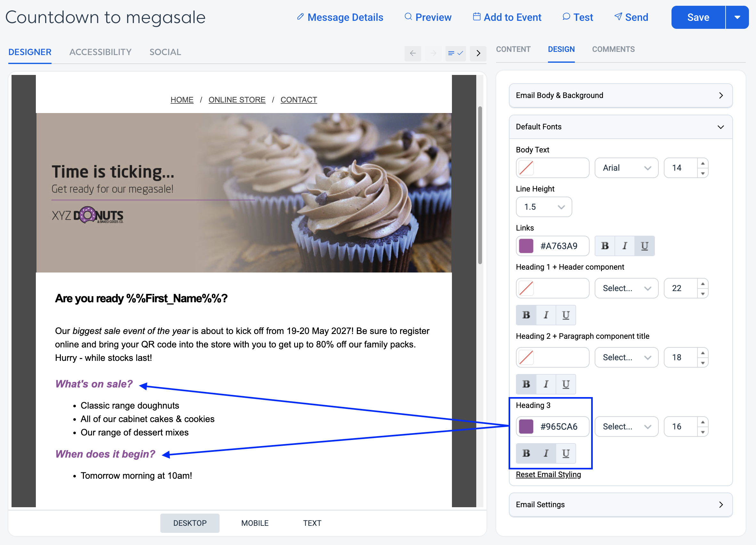Switch preview to Mobile view
The height and width of the screenshot is (545, 756).
(x=255, y=523)
